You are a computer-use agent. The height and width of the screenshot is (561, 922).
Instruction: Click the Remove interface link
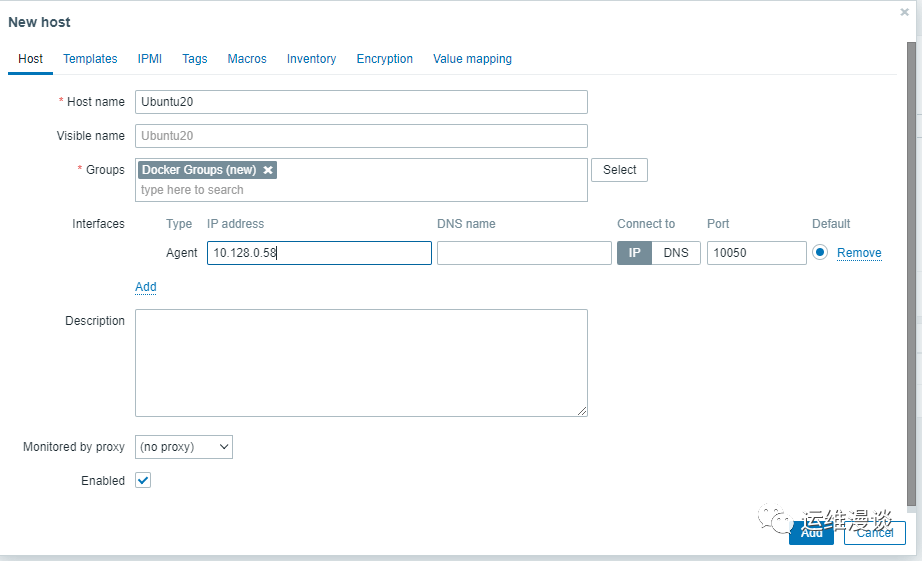pyautogui.click(x=859, y=253)
